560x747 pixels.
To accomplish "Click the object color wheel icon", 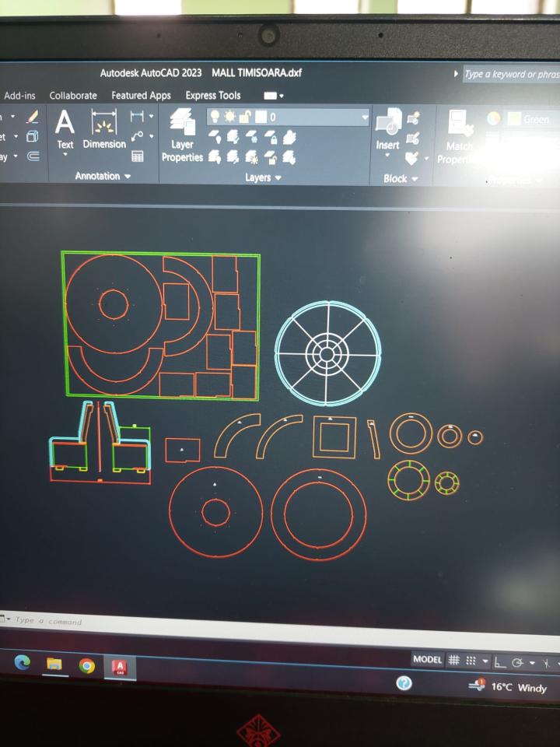I will [x=493, y=118].
